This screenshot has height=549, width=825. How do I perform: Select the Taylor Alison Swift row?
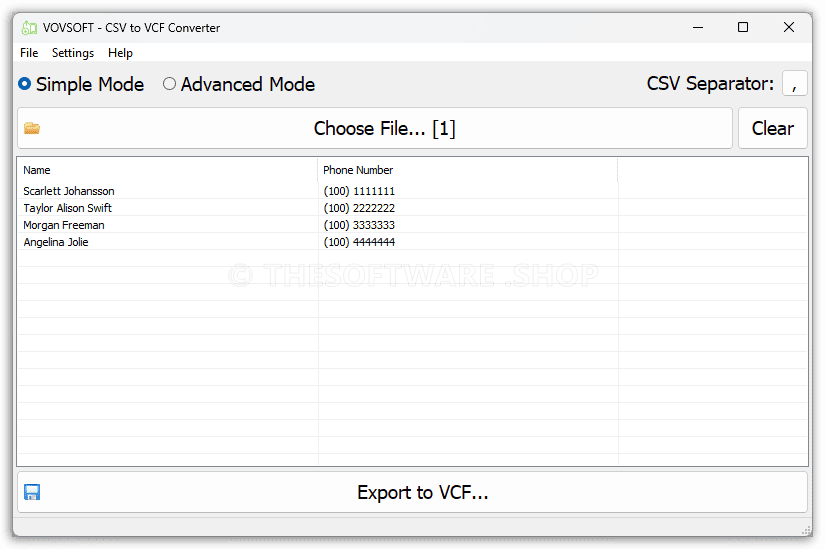(68, 208)
